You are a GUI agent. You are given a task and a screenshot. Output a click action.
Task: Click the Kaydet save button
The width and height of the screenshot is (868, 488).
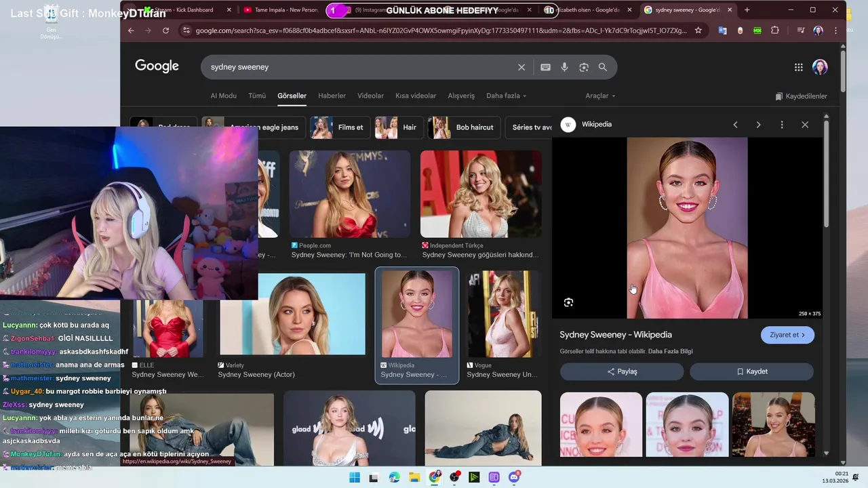(x=751, y=371)
